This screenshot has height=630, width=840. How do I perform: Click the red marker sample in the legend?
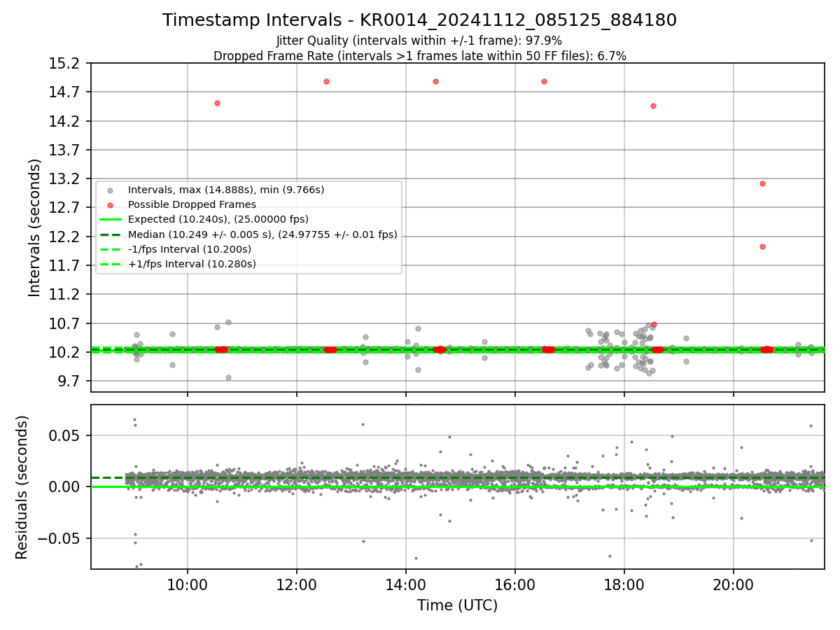coord(110,204)
